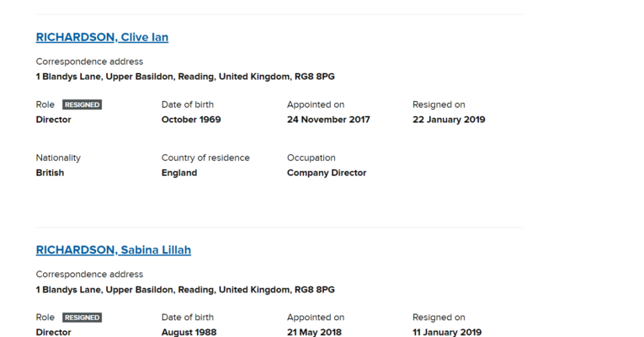
Task: Select the August 1988 date of birth
Action: coord(189,332)
